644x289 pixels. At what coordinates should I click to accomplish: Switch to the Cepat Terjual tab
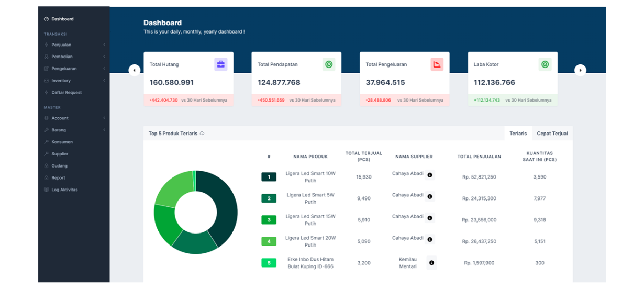pyautogui.click(x=552, y=134)
